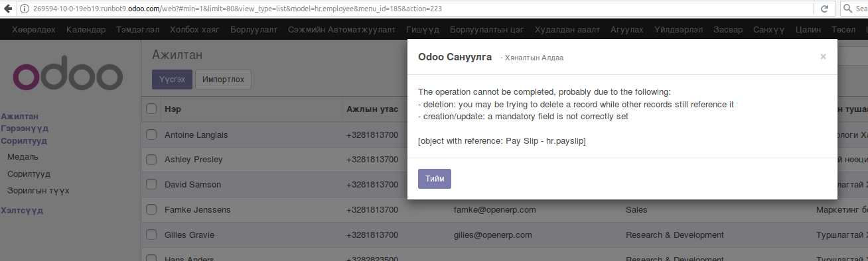Open the Gilles Gravie employee record
Viewport: 868px width, 261px height.
click(x=189, y=235)
